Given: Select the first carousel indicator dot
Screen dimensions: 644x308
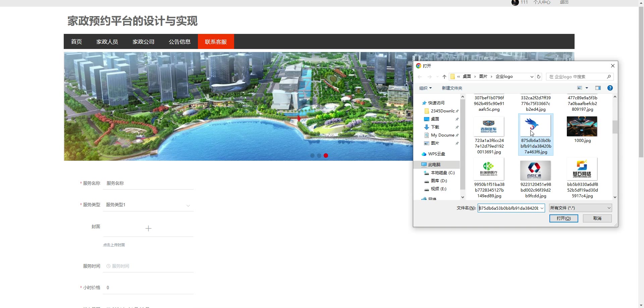Looking at the screenshot, I should tap(312, 155).
